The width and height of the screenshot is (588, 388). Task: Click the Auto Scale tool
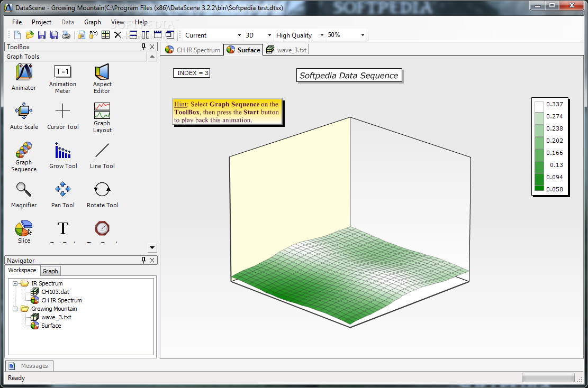coord(24,116)
